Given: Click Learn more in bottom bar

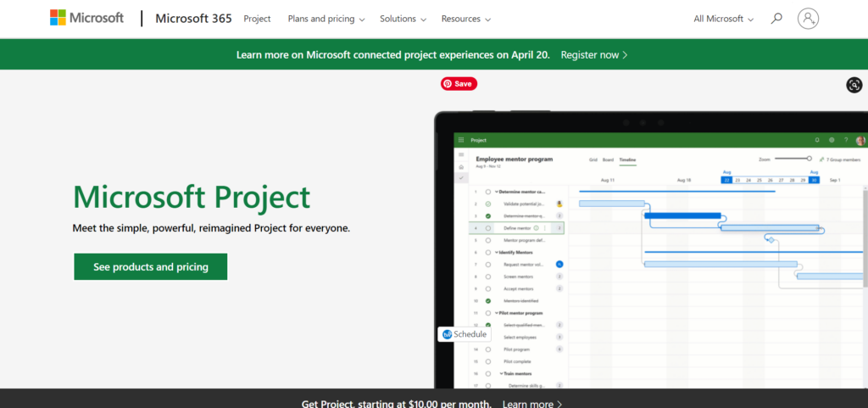Looking at the screenshot, I should click(x=532, y=404).
